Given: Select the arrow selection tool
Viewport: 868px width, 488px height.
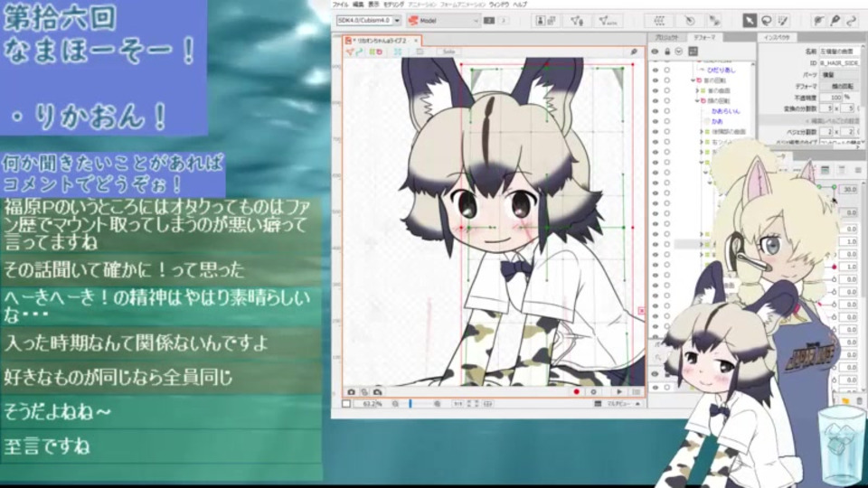Looking at the screenshot, I should 749,21.
